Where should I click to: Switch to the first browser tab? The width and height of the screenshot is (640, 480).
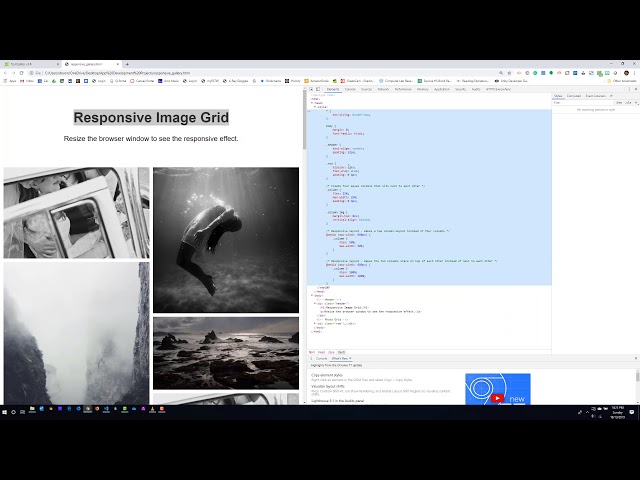(31, 64)
